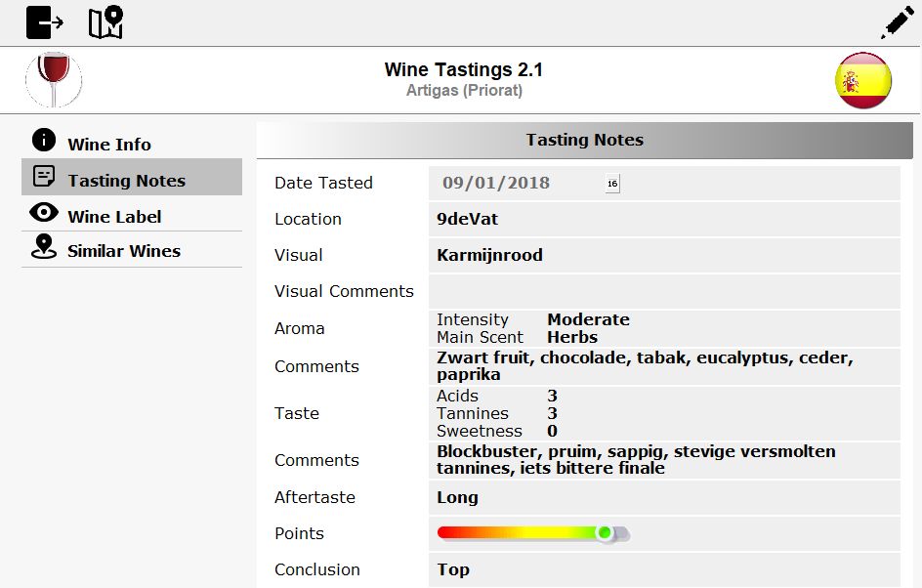This screenshot has height=588, width=922.
Task: Click the Tasting Notes note icon
Action: point(44,176)
